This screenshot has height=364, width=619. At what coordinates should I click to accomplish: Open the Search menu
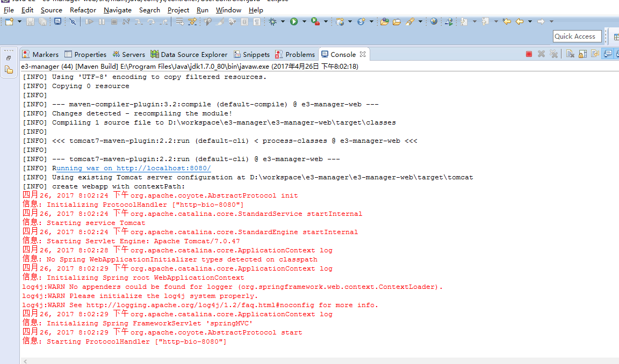(149, 10)
